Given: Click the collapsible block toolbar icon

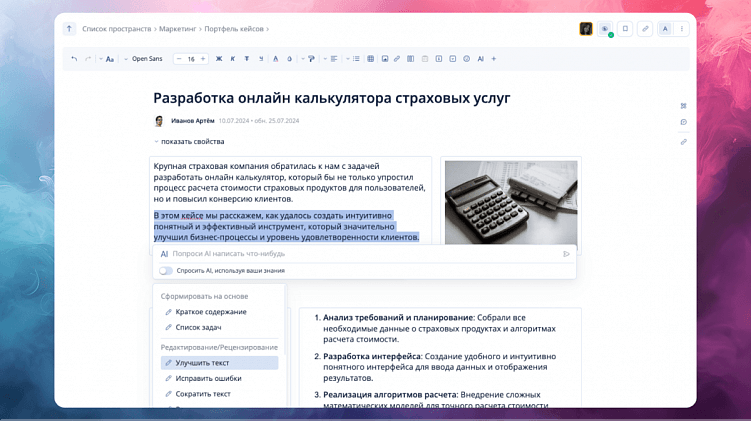Looking at the screenshot, I should pos(453,59).
